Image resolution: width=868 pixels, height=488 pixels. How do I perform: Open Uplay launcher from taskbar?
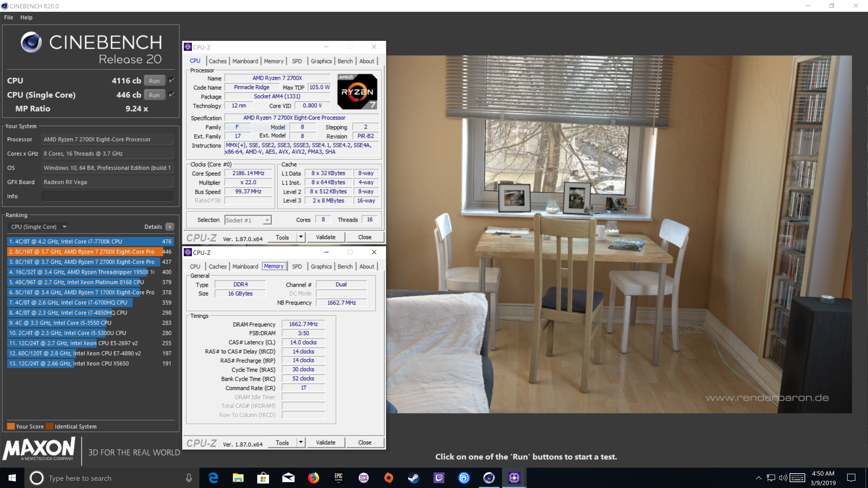coord(464,478)
